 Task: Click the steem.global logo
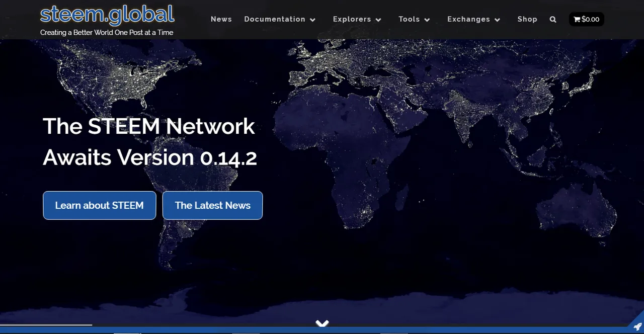pos(107,15)
